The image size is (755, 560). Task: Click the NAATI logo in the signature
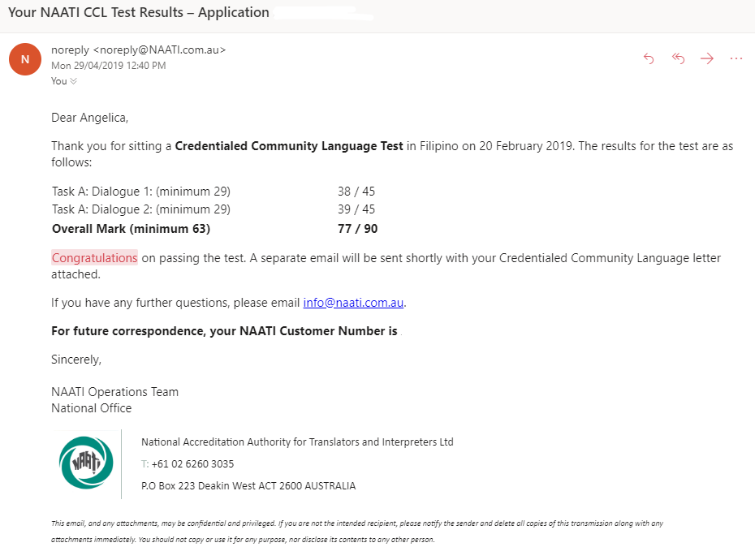tap(86, 463)
